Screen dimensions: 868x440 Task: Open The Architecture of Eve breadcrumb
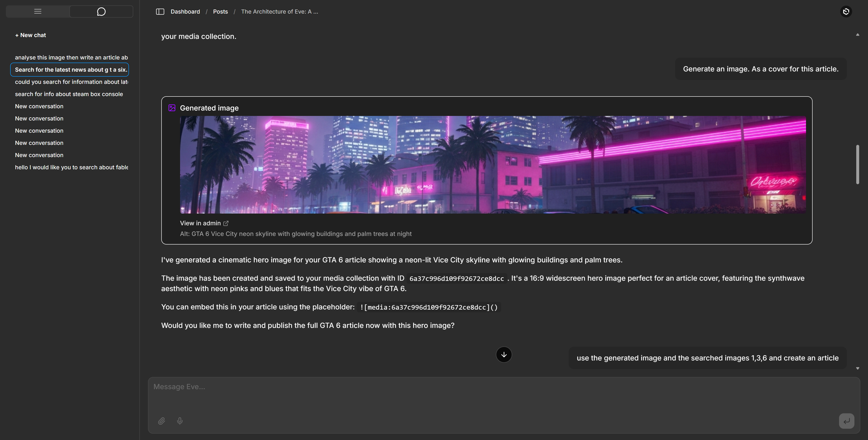click(279, 12)
